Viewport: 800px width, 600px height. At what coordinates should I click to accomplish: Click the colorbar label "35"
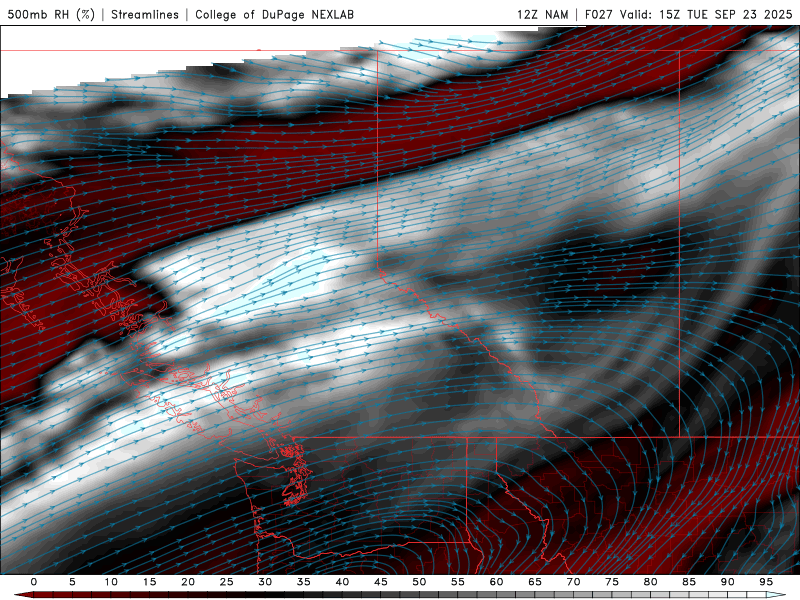tap(304, 582)
